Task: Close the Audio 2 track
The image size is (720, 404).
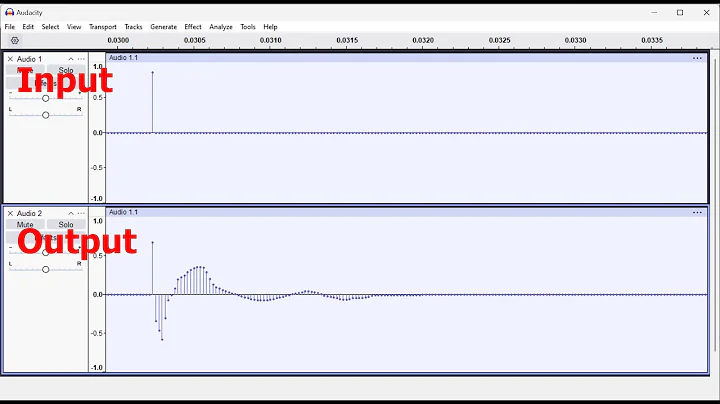Action: click(10, 213)
